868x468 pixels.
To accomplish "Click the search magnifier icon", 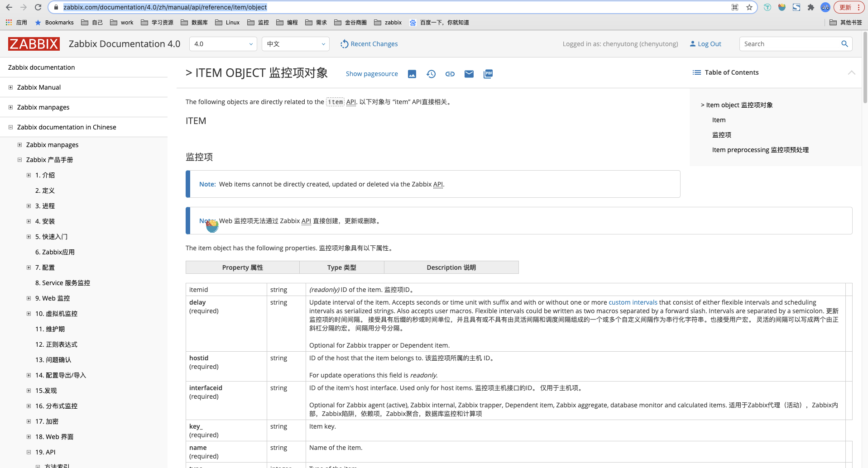I will coord(844,44).
